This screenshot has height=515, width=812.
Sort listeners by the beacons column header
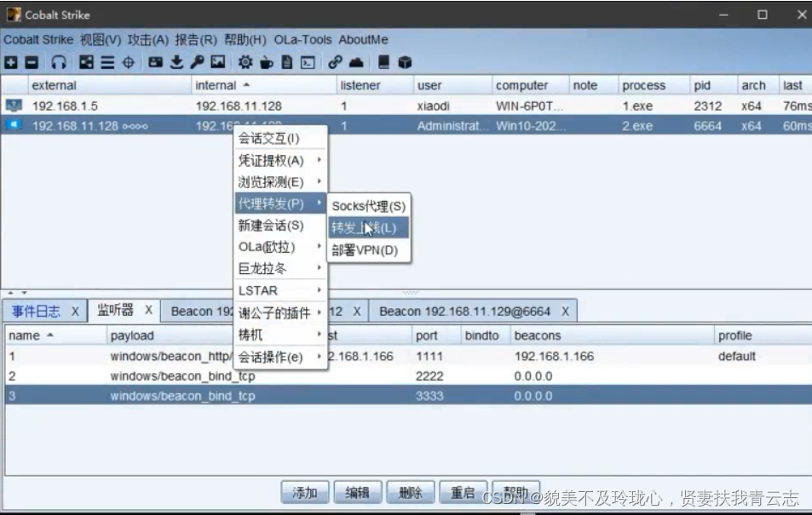[x=612, y=335]
